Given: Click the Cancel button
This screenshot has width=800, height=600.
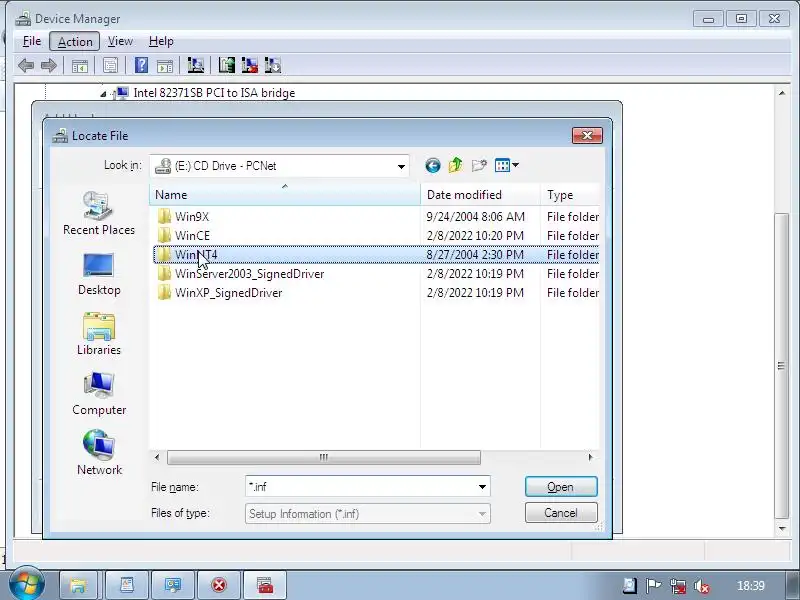Looking at the screenshot, I should tap(561, 513).
